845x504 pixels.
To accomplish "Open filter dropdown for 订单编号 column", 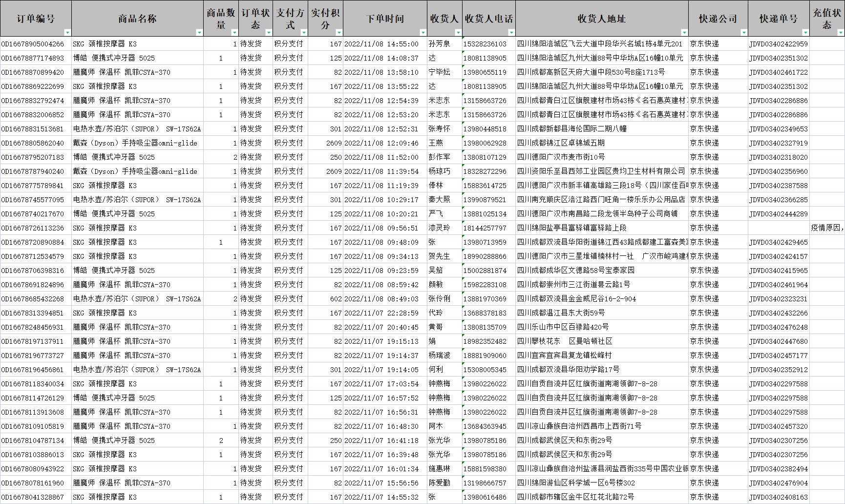I will coord(67,32).
